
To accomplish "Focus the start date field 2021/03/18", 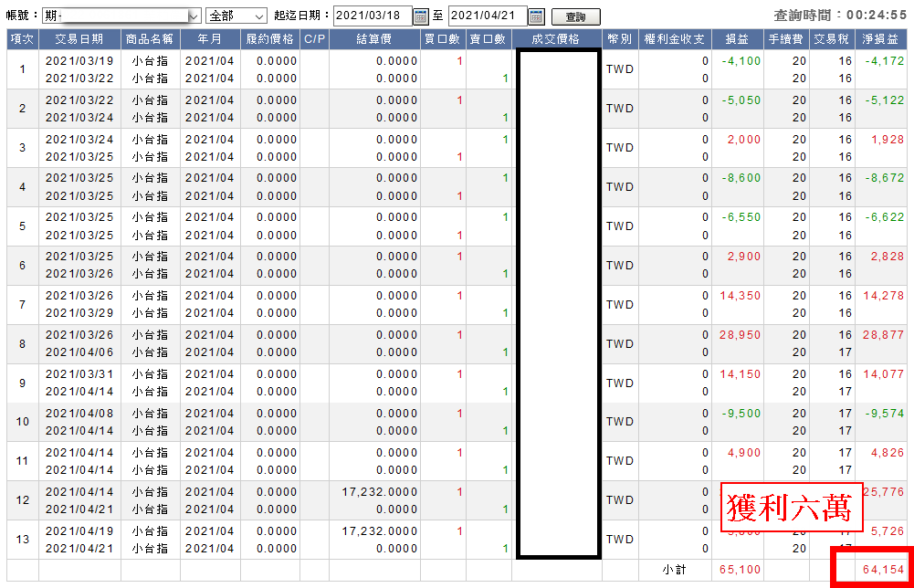I will (x=373, y=16).
